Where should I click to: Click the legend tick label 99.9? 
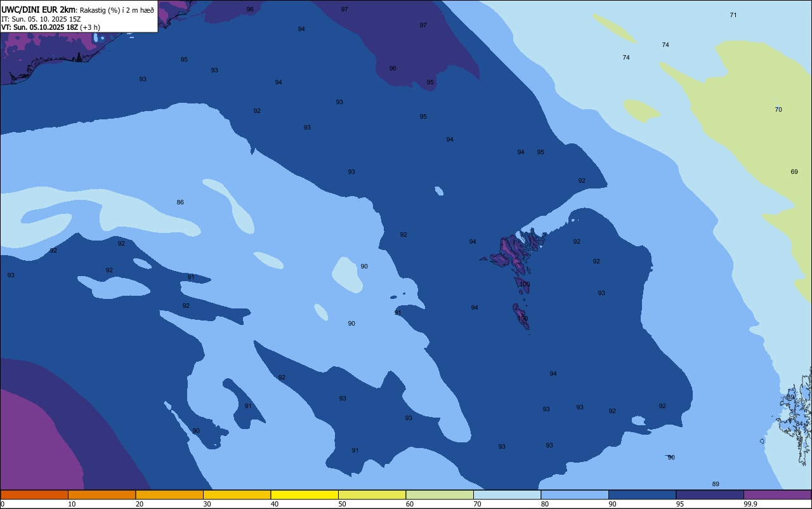(x=750, y=504)
